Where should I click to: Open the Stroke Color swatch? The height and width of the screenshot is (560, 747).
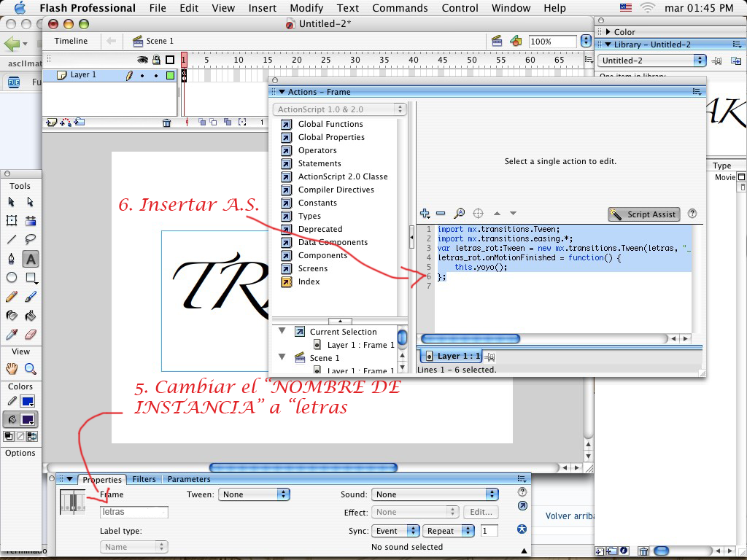coord(27,401)
